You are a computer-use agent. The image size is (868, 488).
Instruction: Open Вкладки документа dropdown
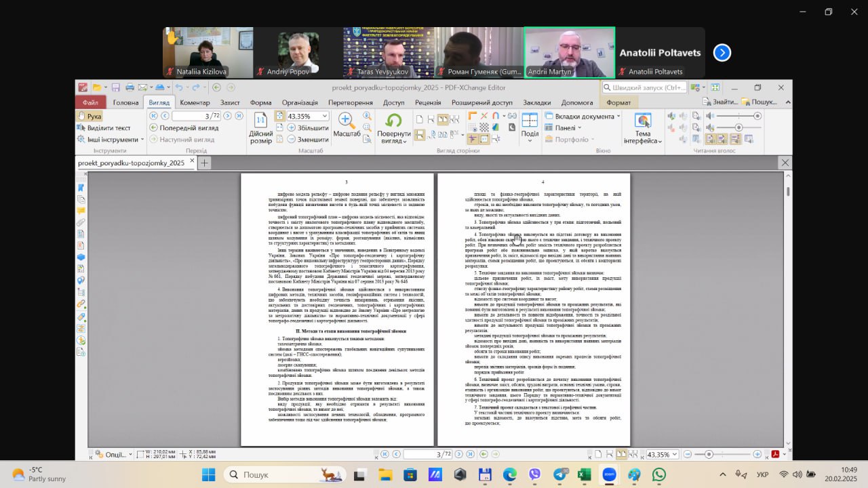point(583,117)
